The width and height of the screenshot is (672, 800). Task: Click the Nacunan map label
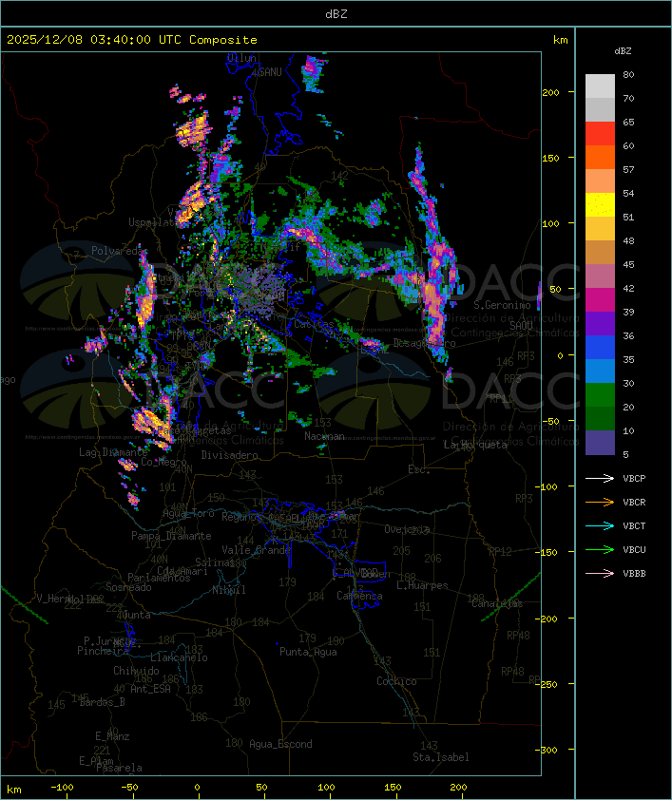tap(324, 436)
